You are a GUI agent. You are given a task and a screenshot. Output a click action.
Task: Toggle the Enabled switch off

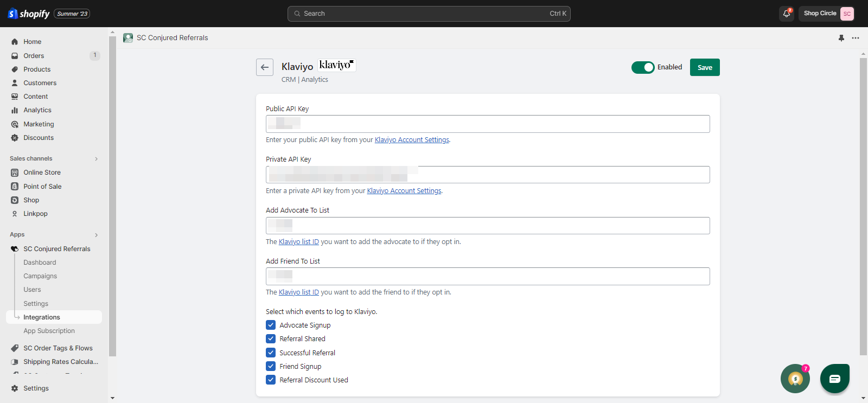coord(643,67)
